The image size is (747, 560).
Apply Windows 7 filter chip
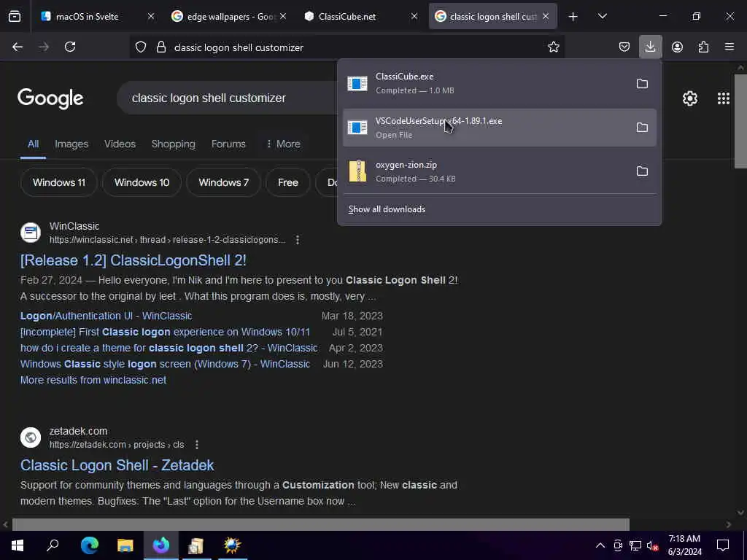[223, 182]
